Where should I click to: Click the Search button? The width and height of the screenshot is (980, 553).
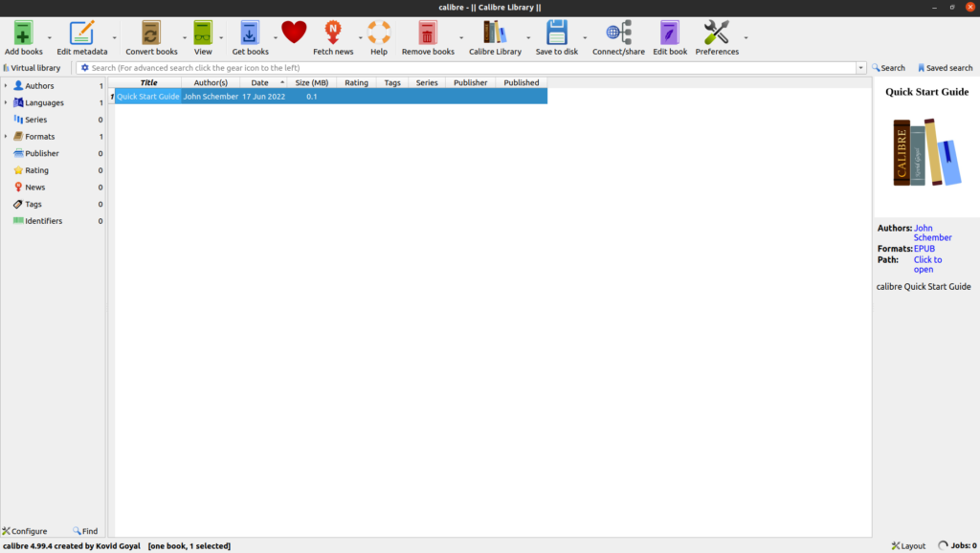889,68
